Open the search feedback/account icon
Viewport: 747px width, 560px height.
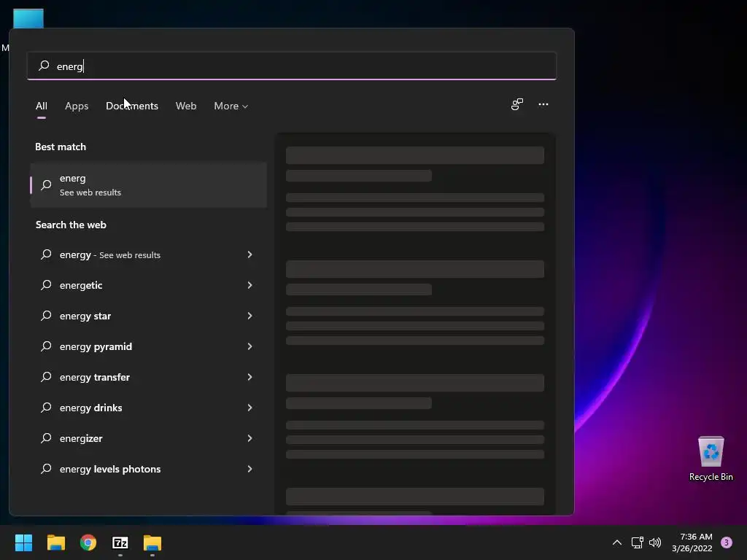(517, 104)
